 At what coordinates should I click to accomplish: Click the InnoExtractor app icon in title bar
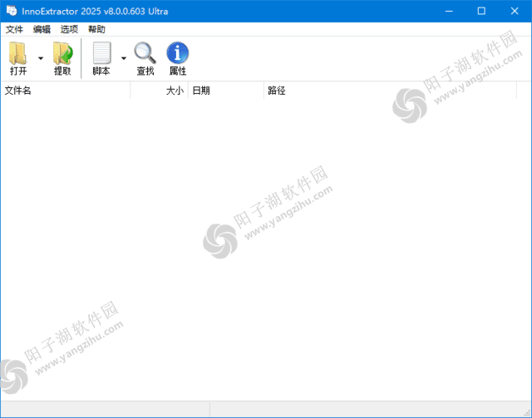pyautogui.click(x=12, y=11)
